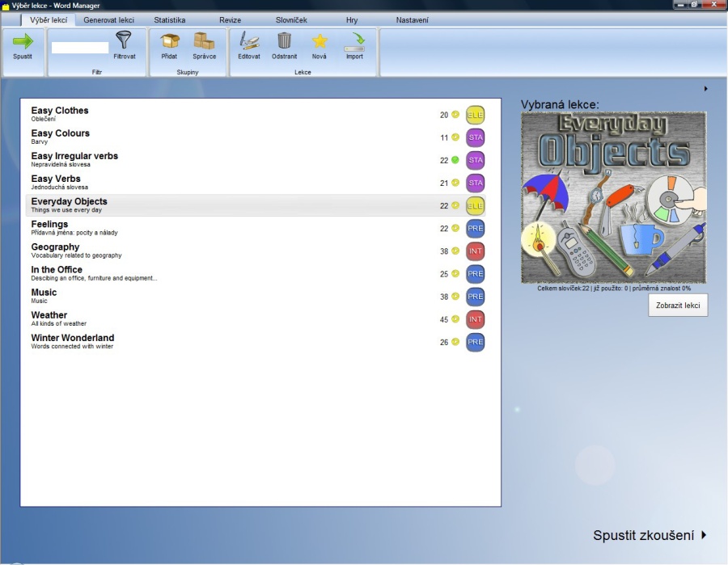This screenshot has height=565, width=728.
Task: Click the Zobrazit lekci button
Action: (x=677, y=305)
